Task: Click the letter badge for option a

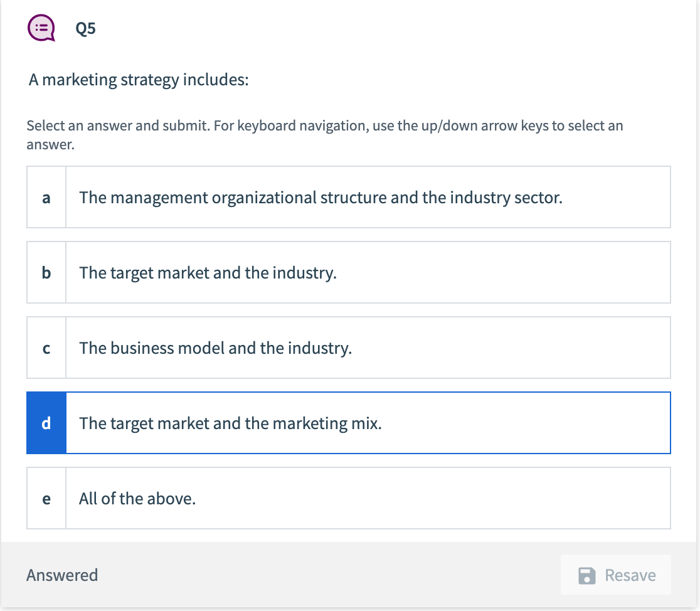Action: tap(46, 197)
